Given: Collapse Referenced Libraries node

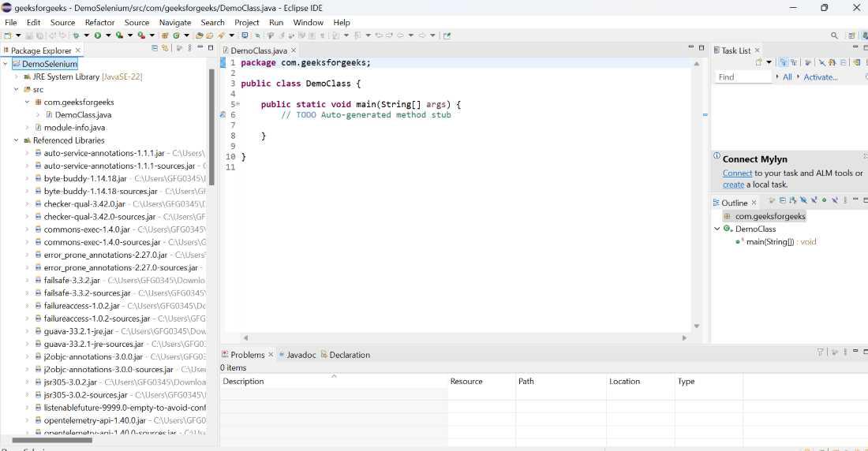Looking at the screenshot, I should click(16, 140).
